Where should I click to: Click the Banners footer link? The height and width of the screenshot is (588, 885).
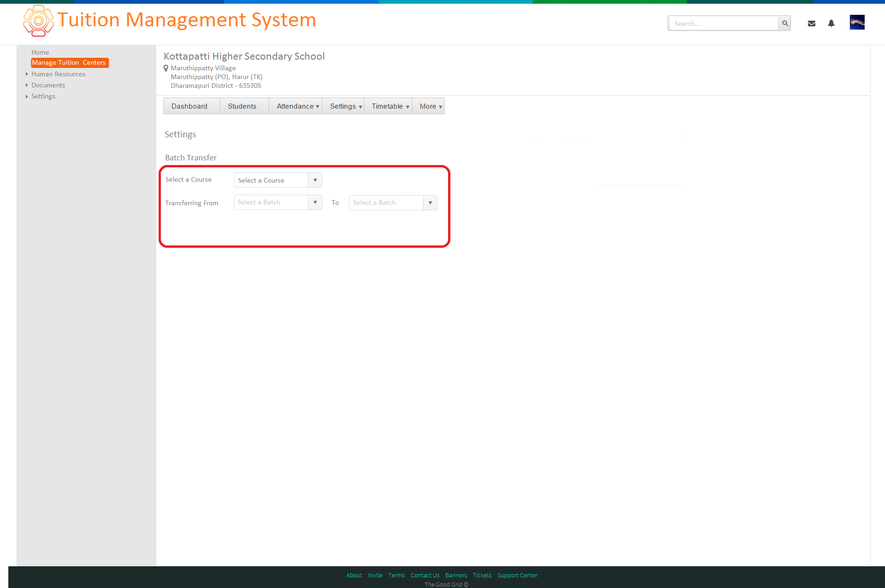point(456,575)
